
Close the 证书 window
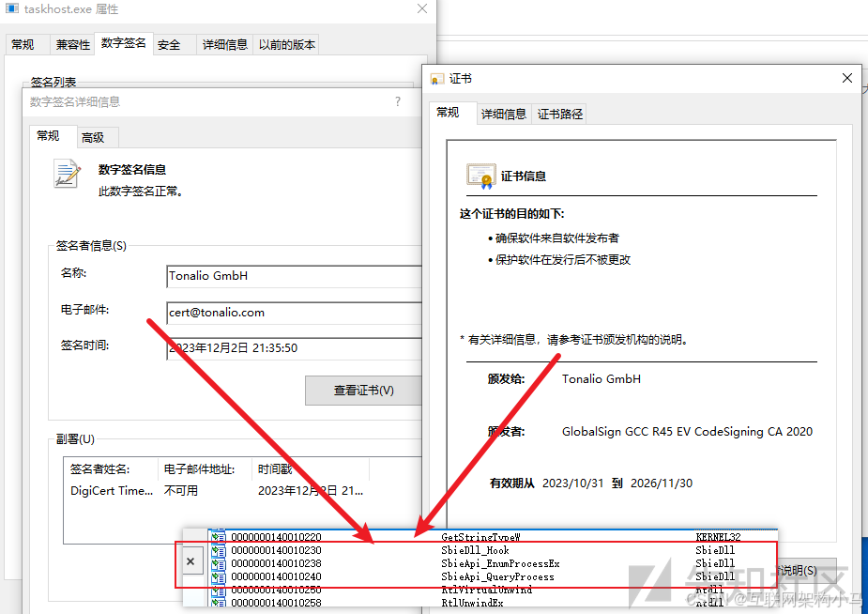847,78
